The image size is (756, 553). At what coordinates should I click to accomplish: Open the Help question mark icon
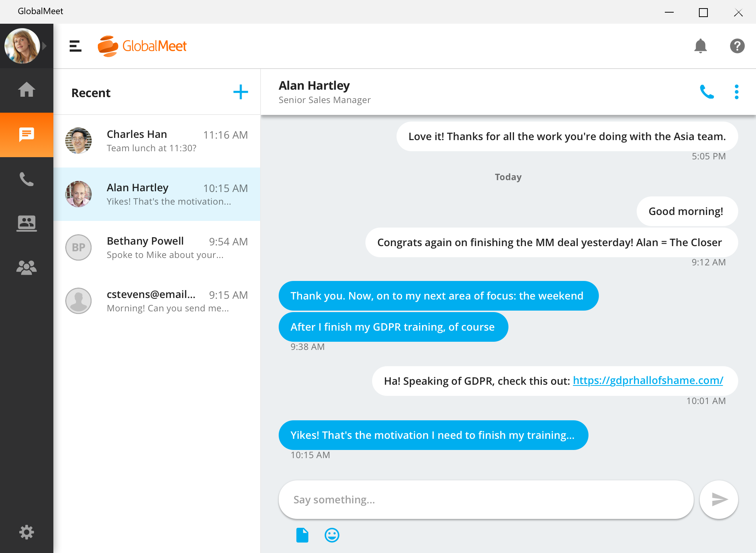point(737,46)
